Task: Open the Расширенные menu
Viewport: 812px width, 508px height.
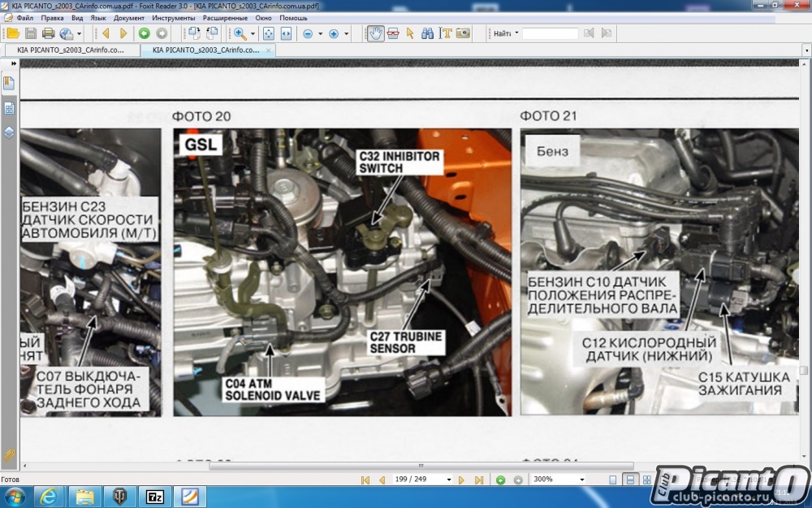Action: [x=226, y=18]
